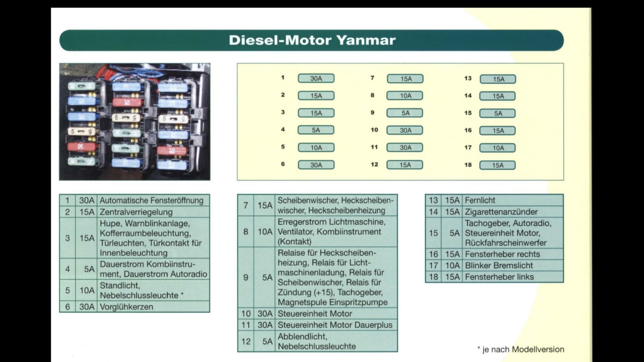
Task: Click fuse 9's 5A box in the diagram
Action: pyautogui.click(x=405, y=113)
